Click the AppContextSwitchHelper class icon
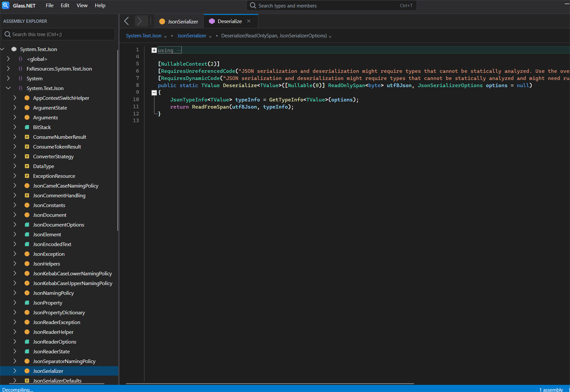 pos(27,98)
